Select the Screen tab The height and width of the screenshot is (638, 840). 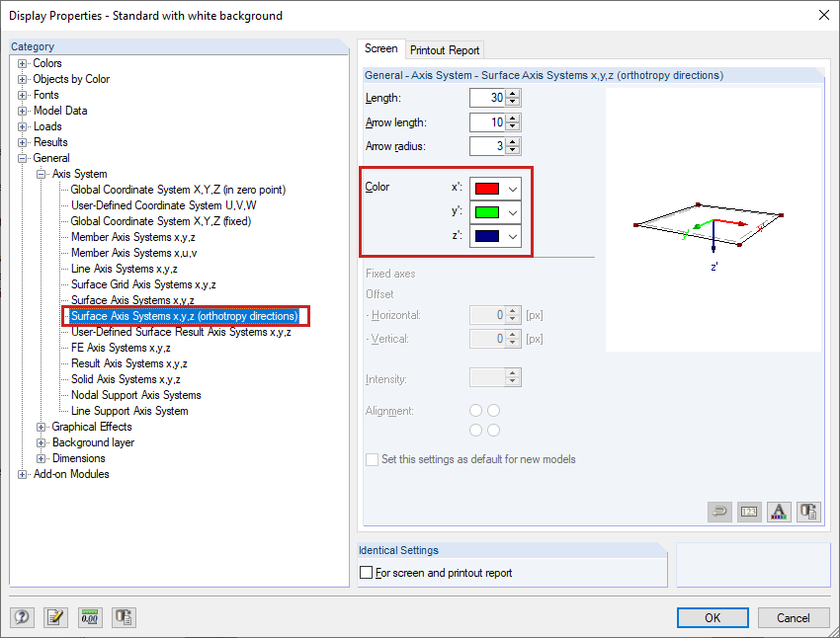pos(381,47)
